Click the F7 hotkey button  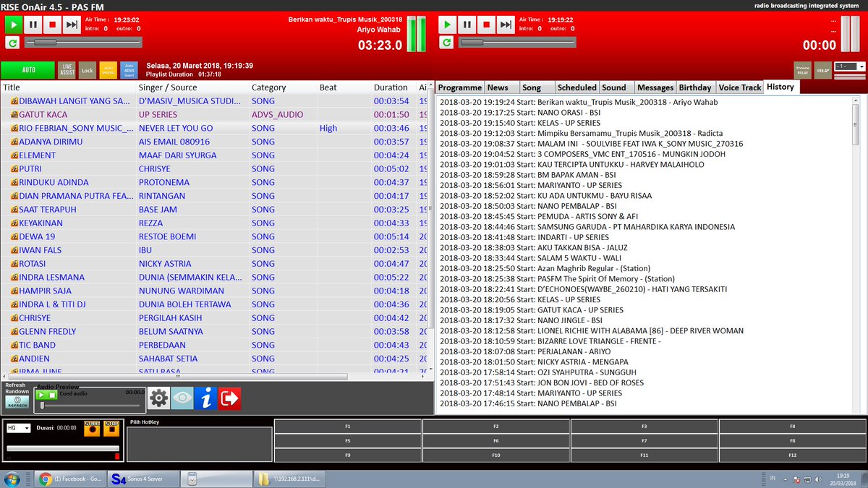click(644, 440)
